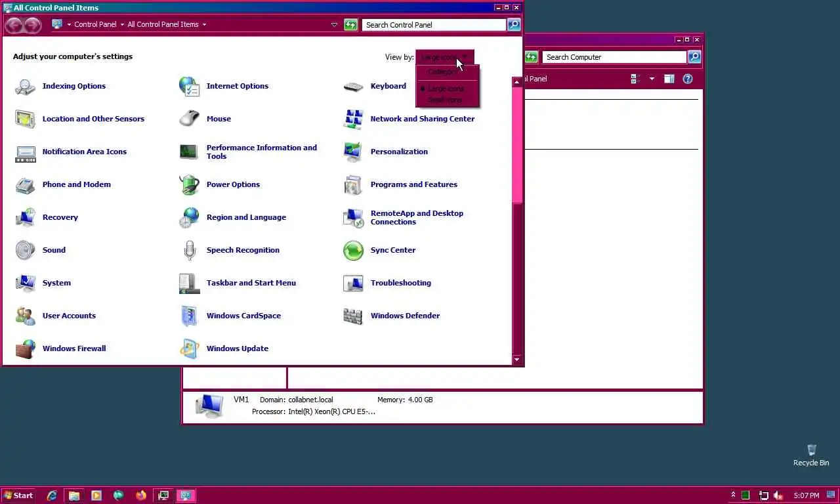Click pink scrollbar thumb in Control Panel
The height and width of the screenshot is (504, 840).
click(x=517, y=145)
